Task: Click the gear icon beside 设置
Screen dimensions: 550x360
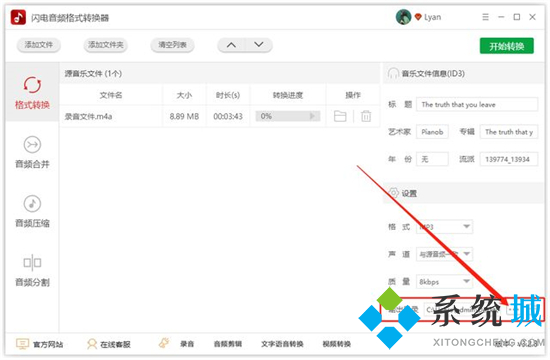Action: pyautogui.click(x=394, y=193)
